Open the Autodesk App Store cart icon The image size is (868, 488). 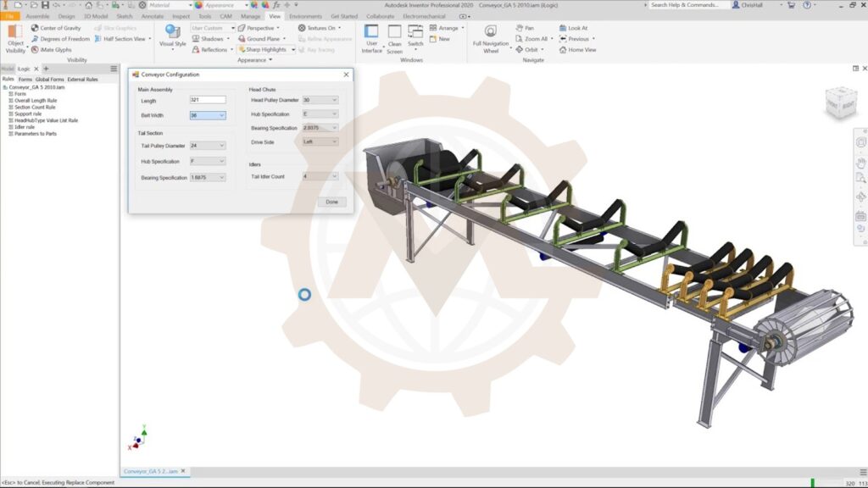click(x=791, y=5)
